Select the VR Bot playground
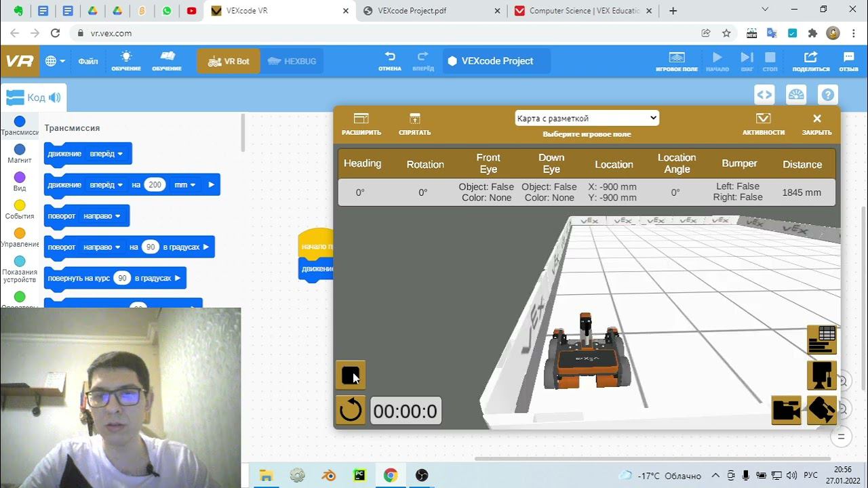 point(229,61)
